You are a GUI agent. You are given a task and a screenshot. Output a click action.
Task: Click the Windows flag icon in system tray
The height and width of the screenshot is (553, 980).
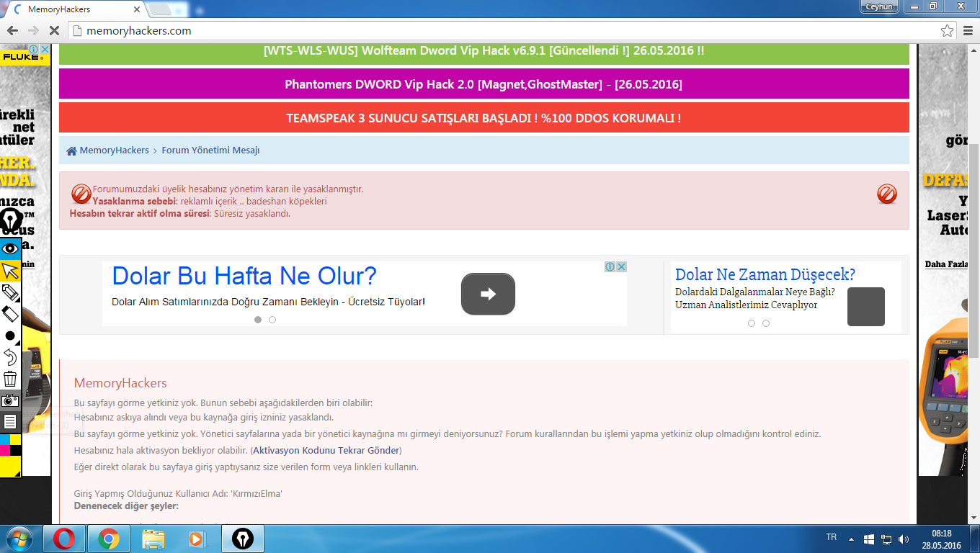[868, 539]
